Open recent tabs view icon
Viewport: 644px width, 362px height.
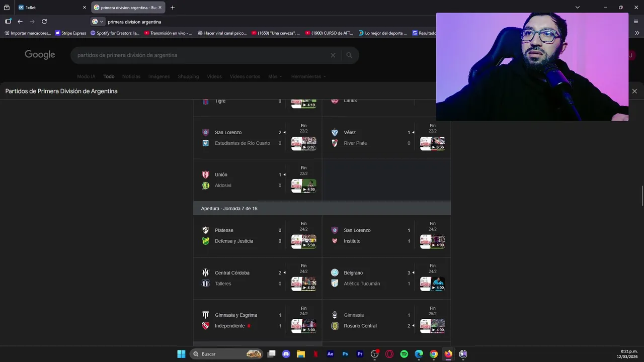pyautogui.click(x=7, y=8)
